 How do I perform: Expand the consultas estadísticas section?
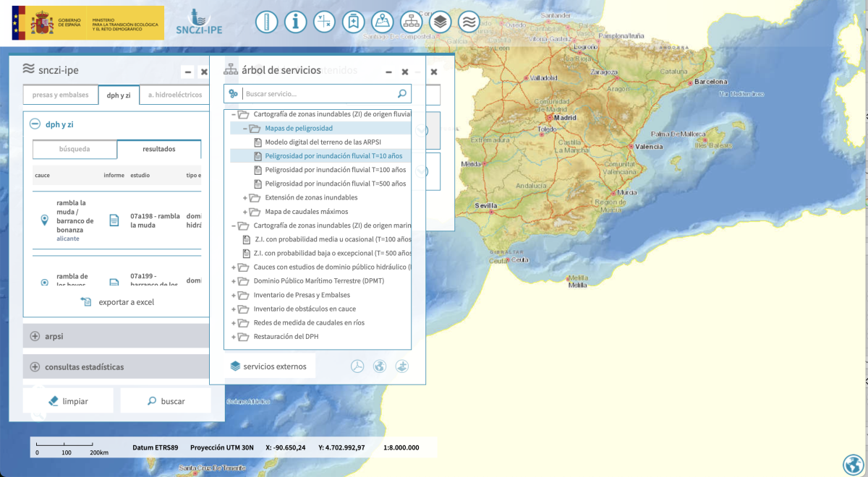(x=35, y=367)
